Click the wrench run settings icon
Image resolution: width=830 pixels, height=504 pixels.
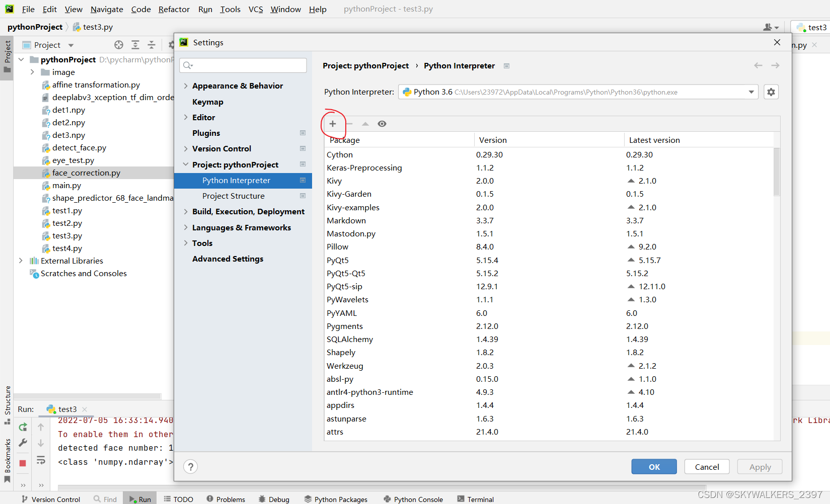point(23,443)
